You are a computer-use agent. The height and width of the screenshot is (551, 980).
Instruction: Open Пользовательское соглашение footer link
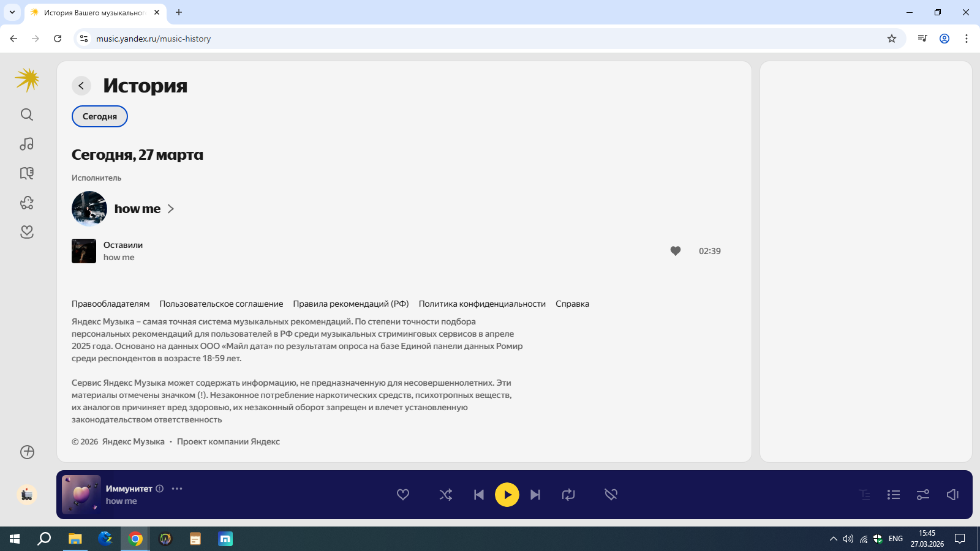tap(222, 304)
